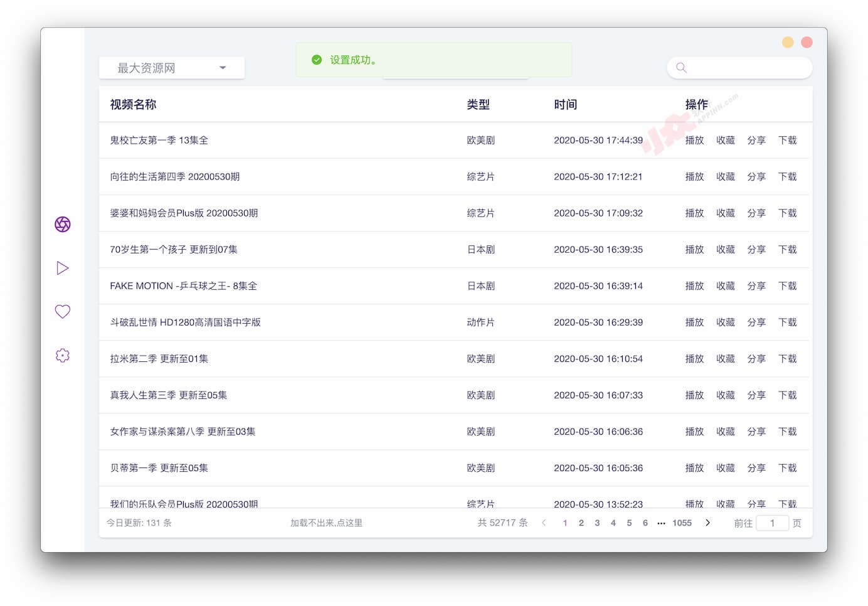Viewport: 868px width, 606px height.
Task: Select title 向往的生活第四季 20200530期
Action: [x=175, y=177]
